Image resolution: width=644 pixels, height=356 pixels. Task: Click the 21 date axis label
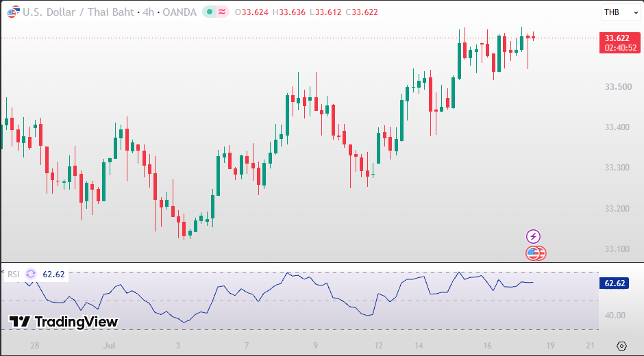(590, 345)
